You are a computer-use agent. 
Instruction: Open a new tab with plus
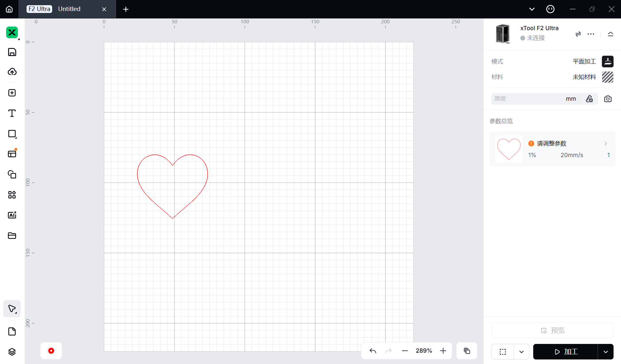pyautogui.click(x=126, y=9)
